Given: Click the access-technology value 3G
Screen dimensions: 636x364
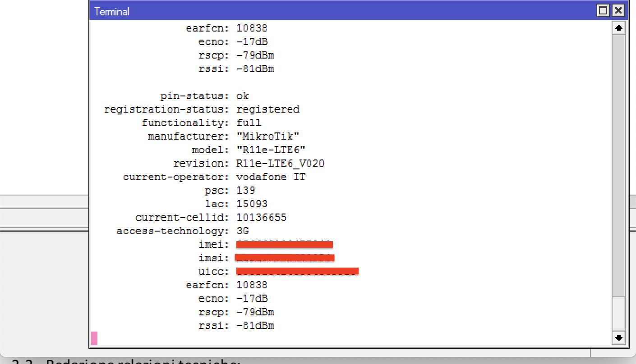Looking at the screenshot, I should [243, 231].
